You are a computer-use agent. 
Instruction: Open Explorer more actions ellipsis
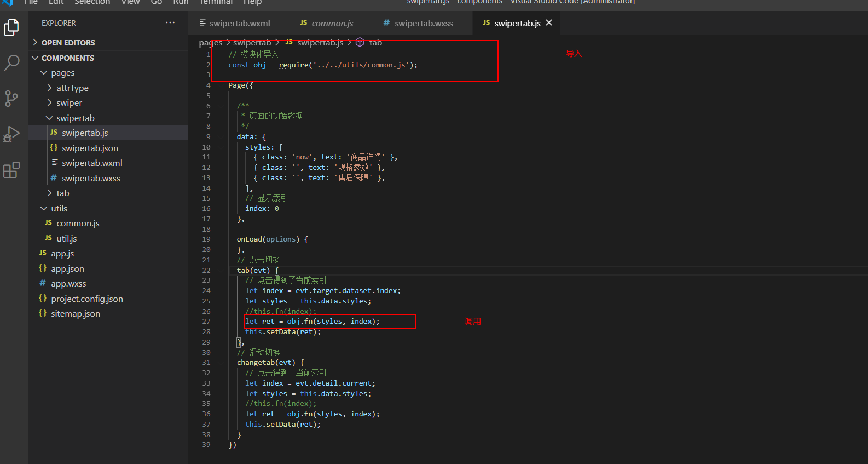pyautogui.click(x=170, y=22)
